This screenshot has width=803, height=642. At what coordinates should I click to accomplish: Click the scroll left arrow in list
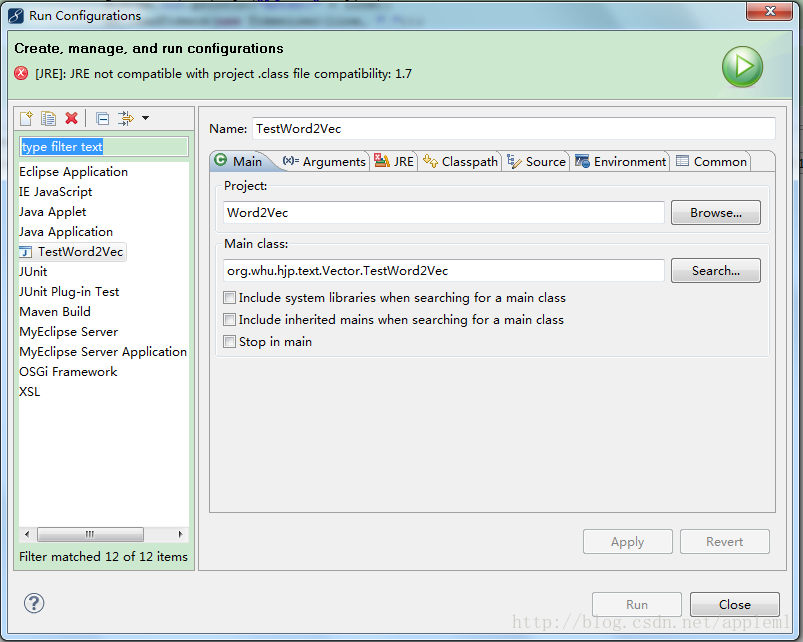27,534
